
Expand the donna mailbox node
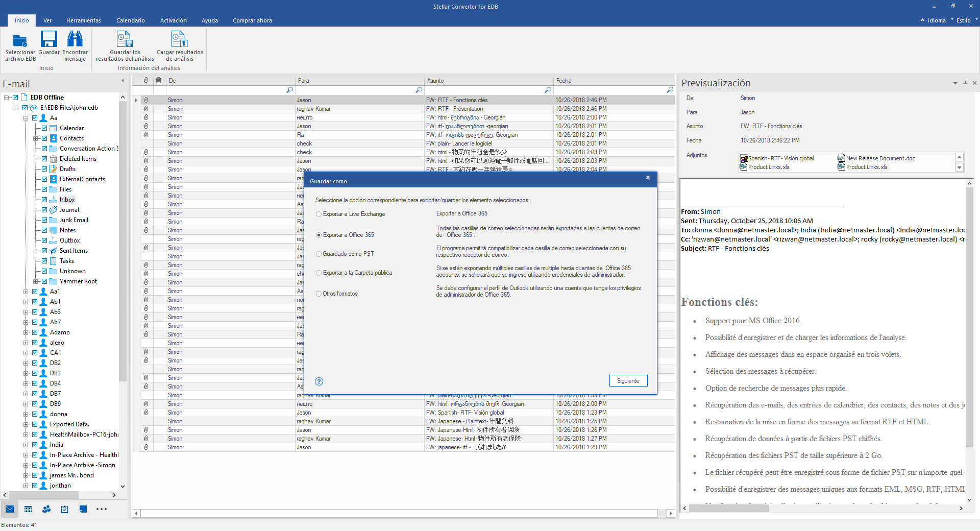coord(26,414)
